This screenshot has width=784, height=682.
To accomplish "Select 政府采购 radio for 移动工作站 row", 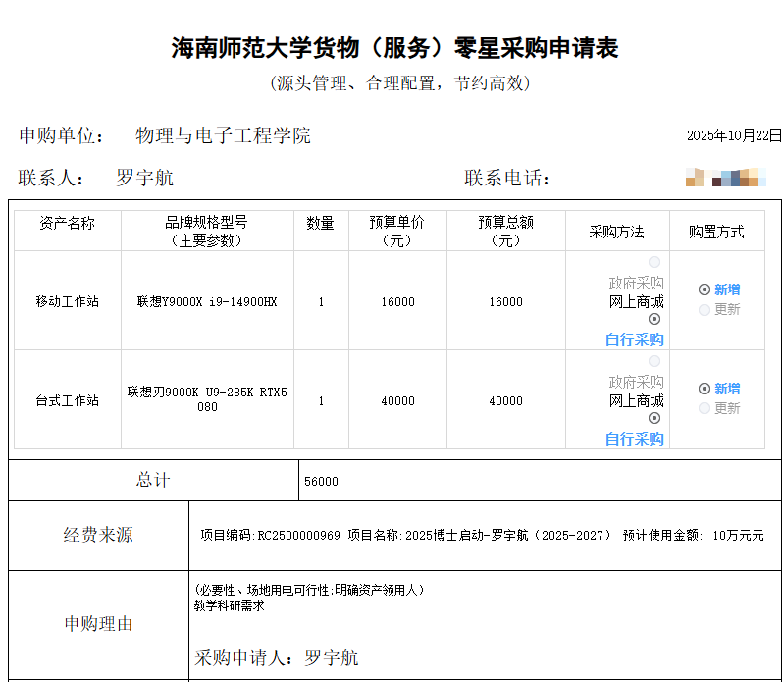I will (654, 262).
